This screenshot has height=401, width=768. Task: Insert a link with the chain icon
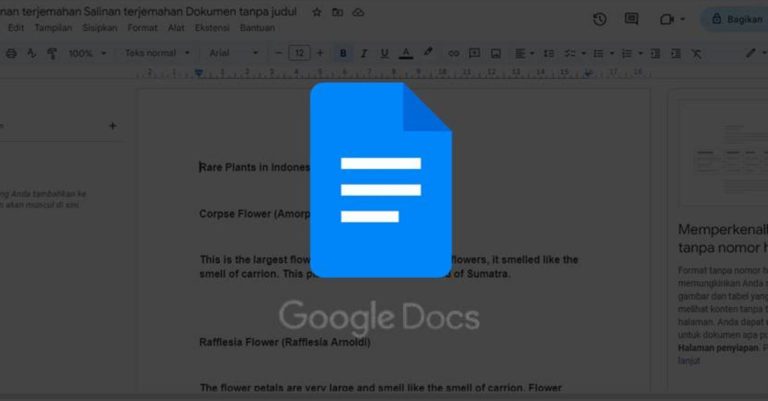454,53
